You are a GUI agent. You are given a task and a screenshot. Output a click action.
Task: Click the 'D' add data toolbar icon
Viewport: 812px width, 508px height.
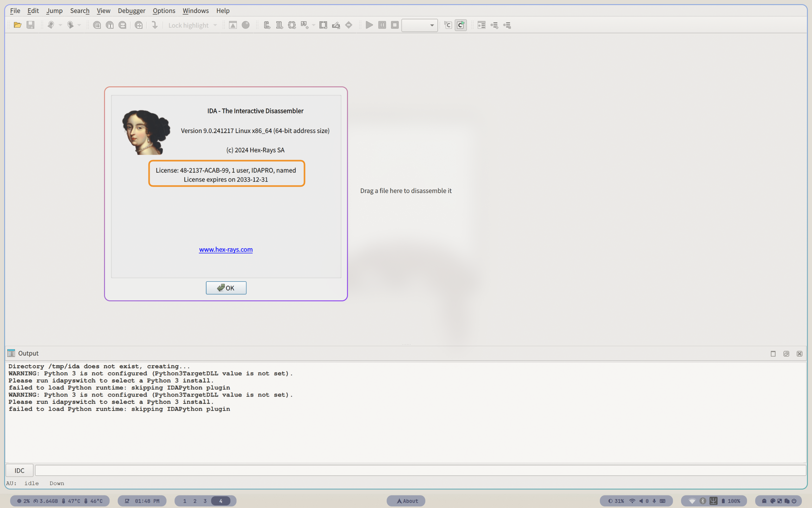pyautogui.click(x=279, y=25)
